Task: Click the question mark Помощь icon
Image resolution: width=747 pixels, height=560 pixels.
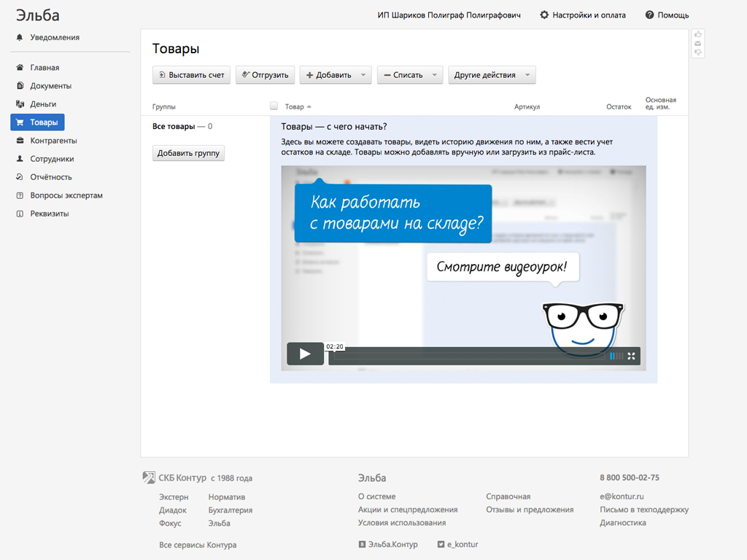Action: [649, 15]
